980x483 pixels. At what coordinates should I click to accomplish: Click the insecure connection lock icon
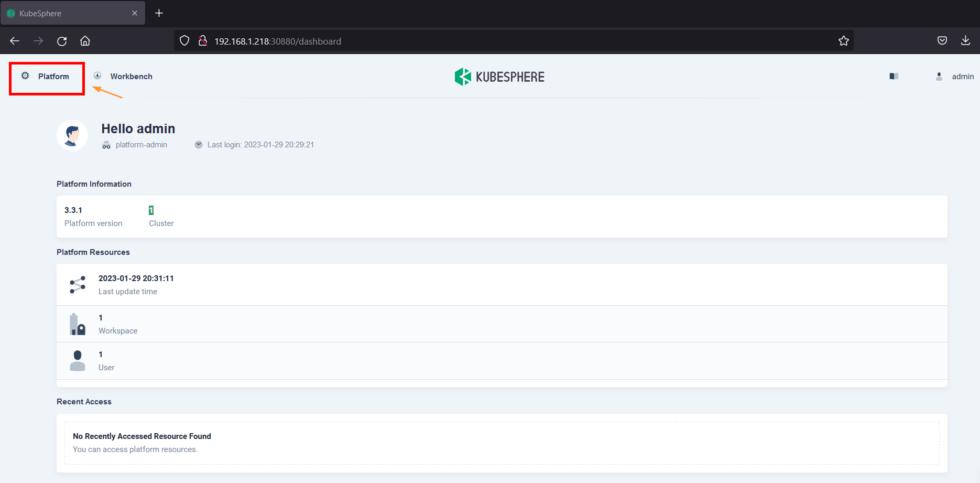click(203, 41)
